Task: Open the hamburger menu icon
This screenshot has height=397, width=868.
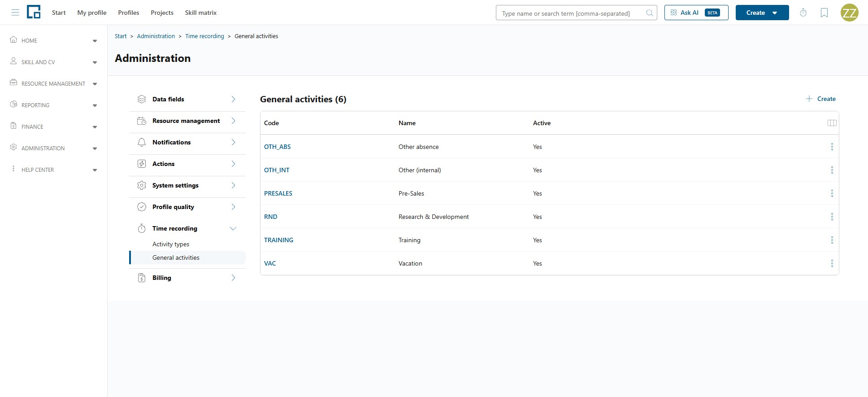Action: (15, 13)
